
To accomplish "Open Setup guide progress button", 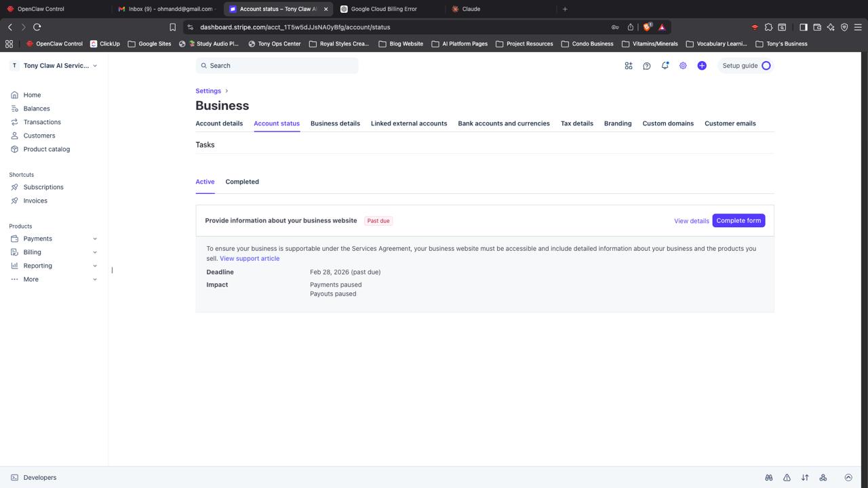I will (745, 66).
